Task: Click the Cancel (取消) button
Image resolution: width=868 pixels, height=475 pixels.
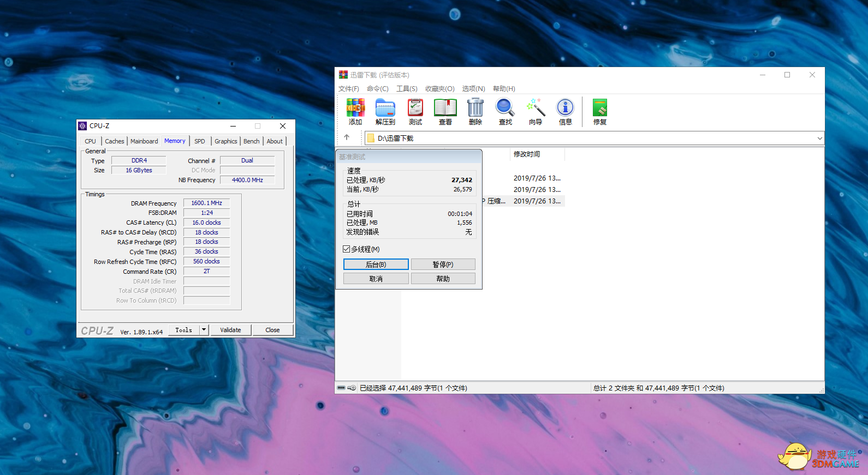Action: [x=376, y=279]
